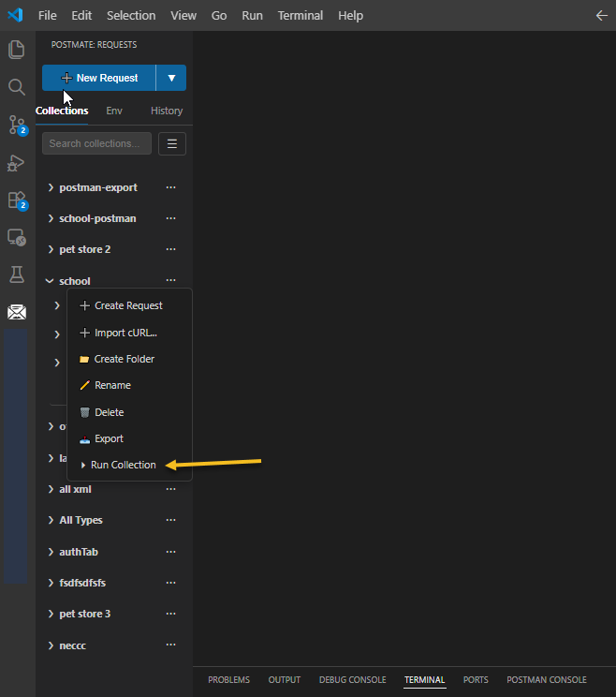Screen dimensions: 616x697
Task: Open Source Control view with badge
Action: coord(18,126)
